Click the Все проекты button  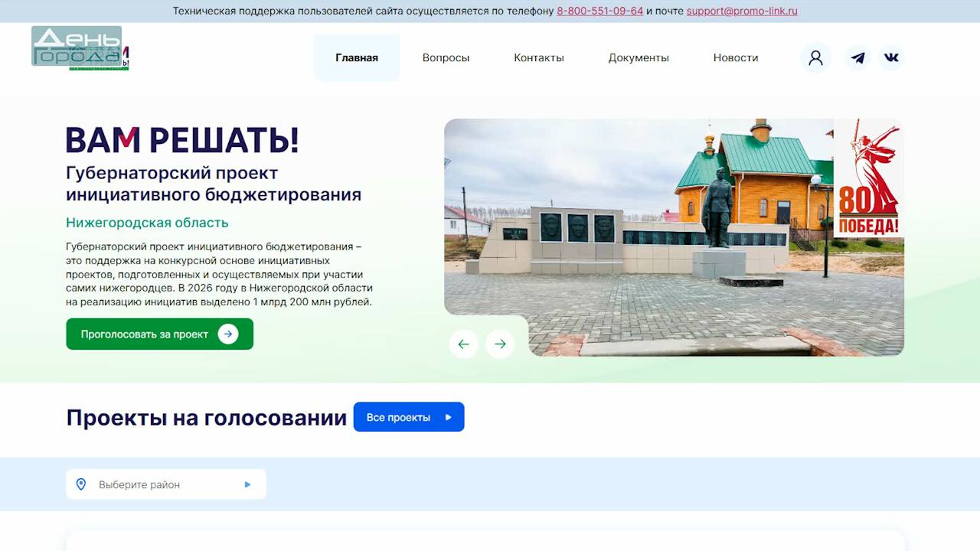coord(409,417)
